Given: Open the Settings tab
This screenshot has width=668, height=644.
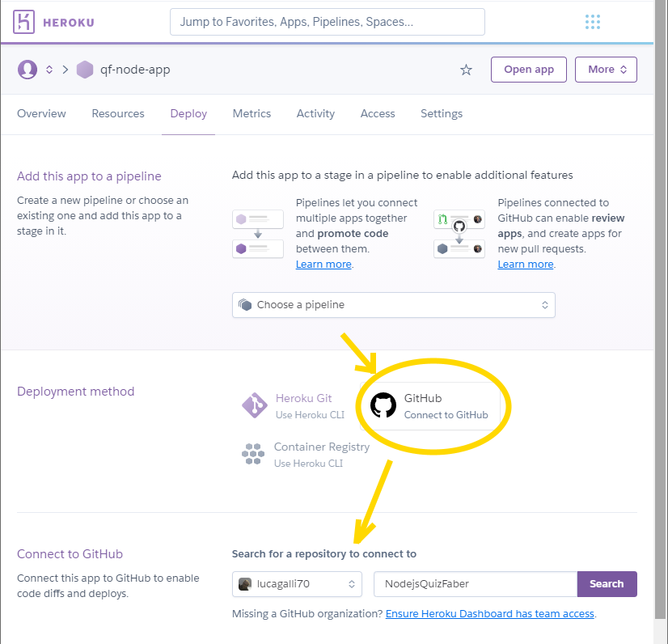Looking at the screenshot, I should [x=441, y=114].
